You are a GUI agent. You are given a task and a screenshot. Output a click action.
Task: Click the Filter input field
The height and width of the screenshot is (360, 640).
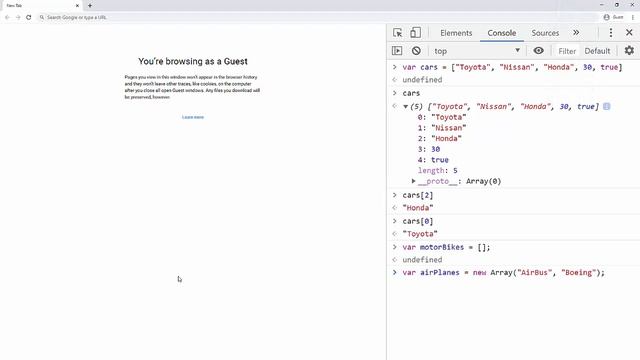point(567,51)
